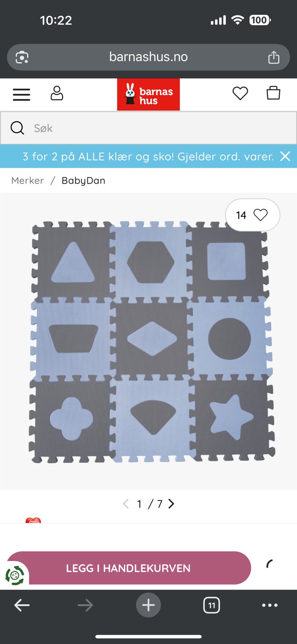Show next product image with right chevron
The height and width of the screenshot is (644, 297).
(x=171, y=504)
